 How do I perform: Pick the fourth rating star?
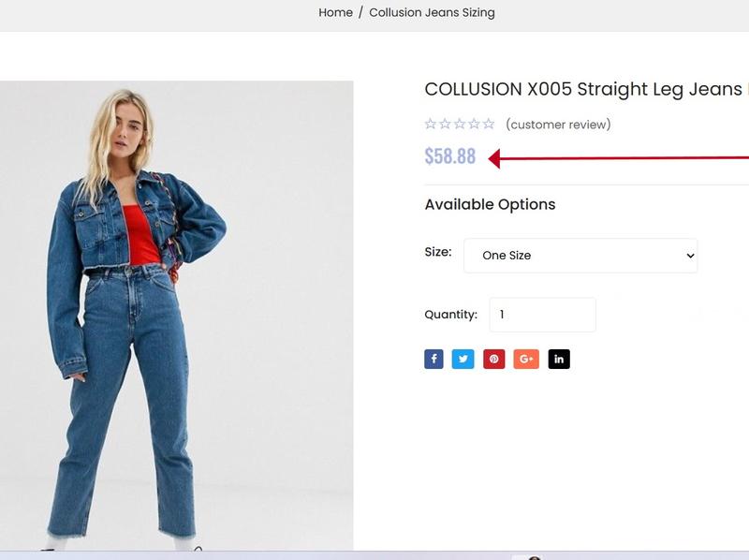(474, 125)
